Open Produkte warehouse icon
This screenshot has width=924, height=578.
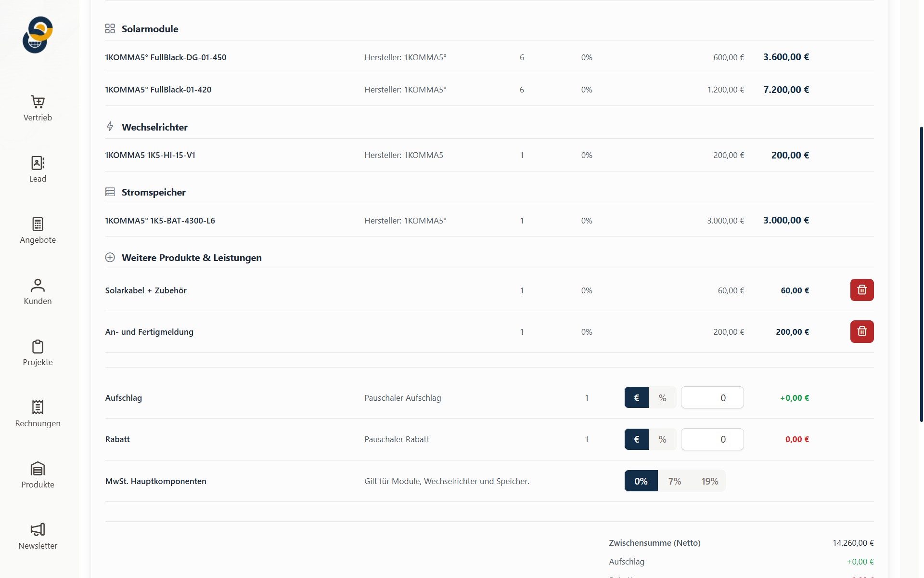point(38,469)
